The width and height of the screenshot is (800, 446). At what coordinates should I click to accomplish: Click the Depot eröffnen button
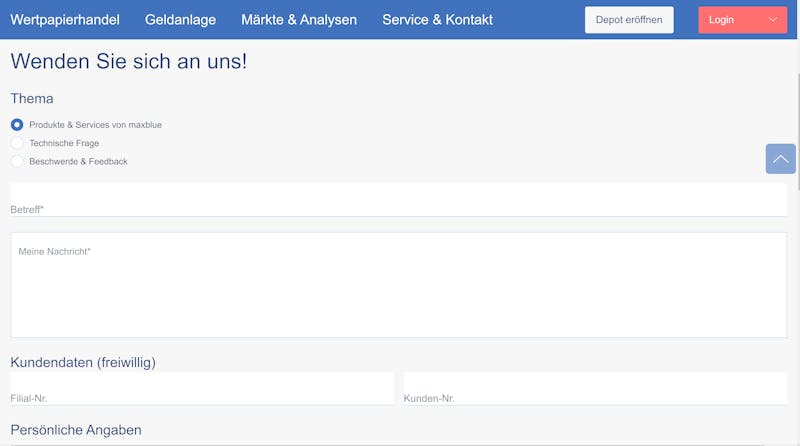(629, 20)
